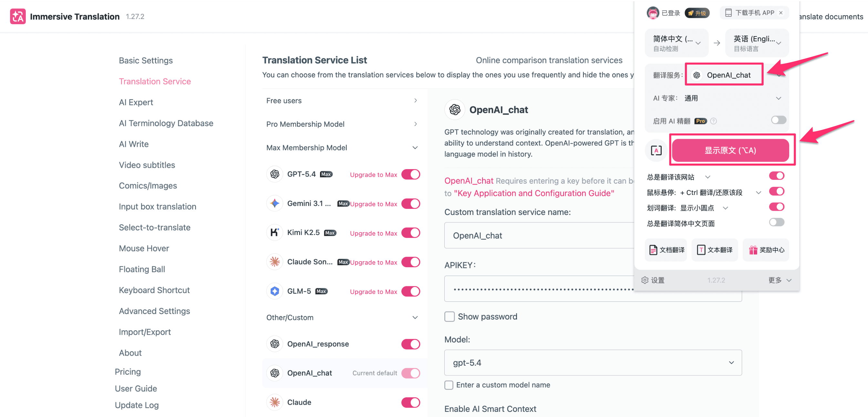Click the document translation icon in popup
868x417 pixels.
pyautogui.click(x=653, y=249)
